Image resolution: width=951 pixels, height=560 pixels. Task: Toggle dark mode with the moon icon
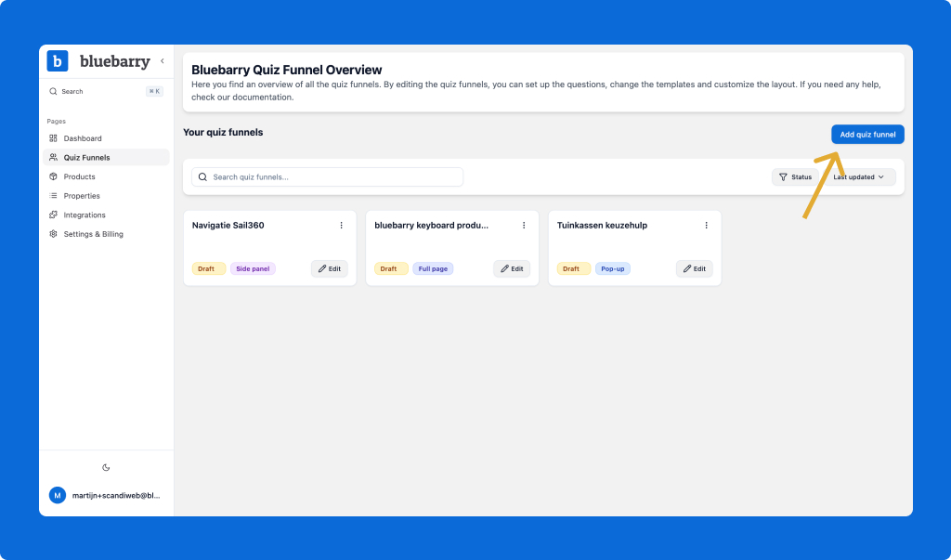click(x=106, y=467)
